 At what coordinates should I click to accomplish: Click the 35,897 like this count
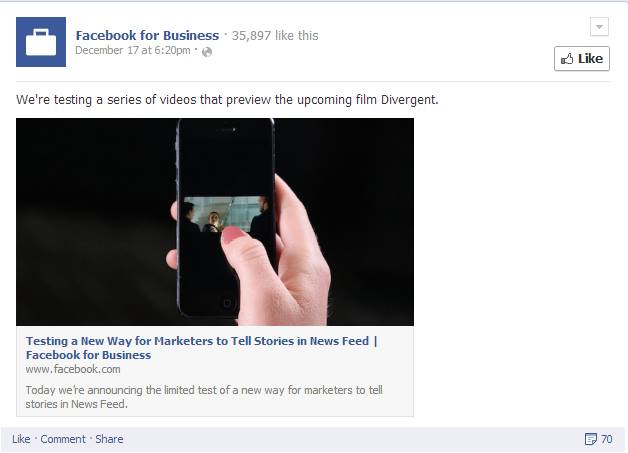275,36
